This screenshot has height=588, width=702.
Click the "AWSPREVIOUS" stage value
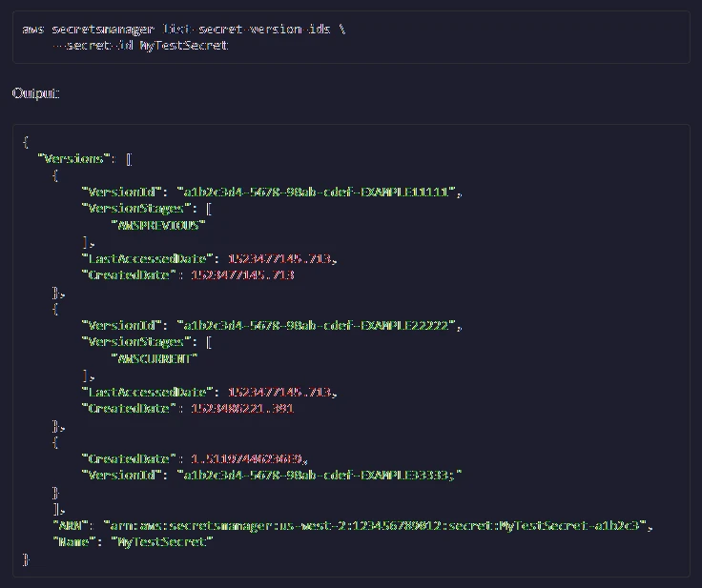click(158, 225)
